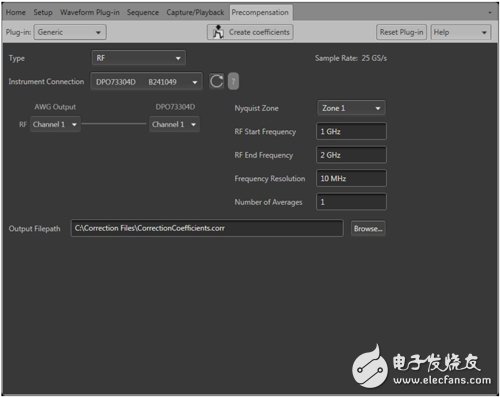Click the Instrument Connection label
Image resolution: width=500 pixels, height=397 pixels.
pos(46,82)
